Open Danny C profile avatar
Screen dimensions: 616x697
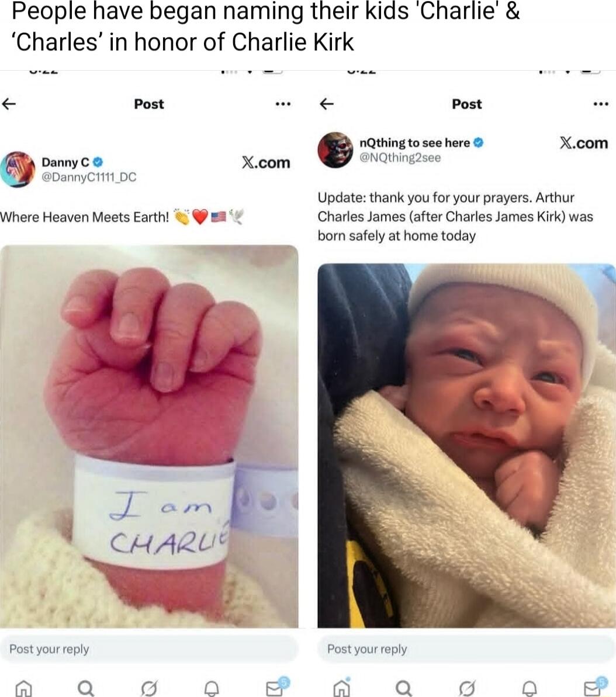18,169
